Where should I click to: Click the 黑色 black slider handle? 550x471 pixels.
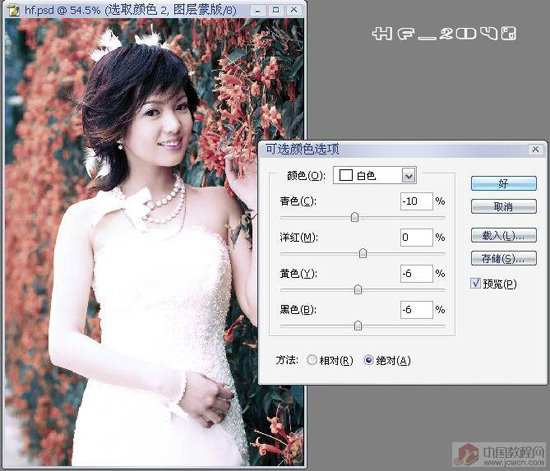pyautogui.click(x=358, y=325)
